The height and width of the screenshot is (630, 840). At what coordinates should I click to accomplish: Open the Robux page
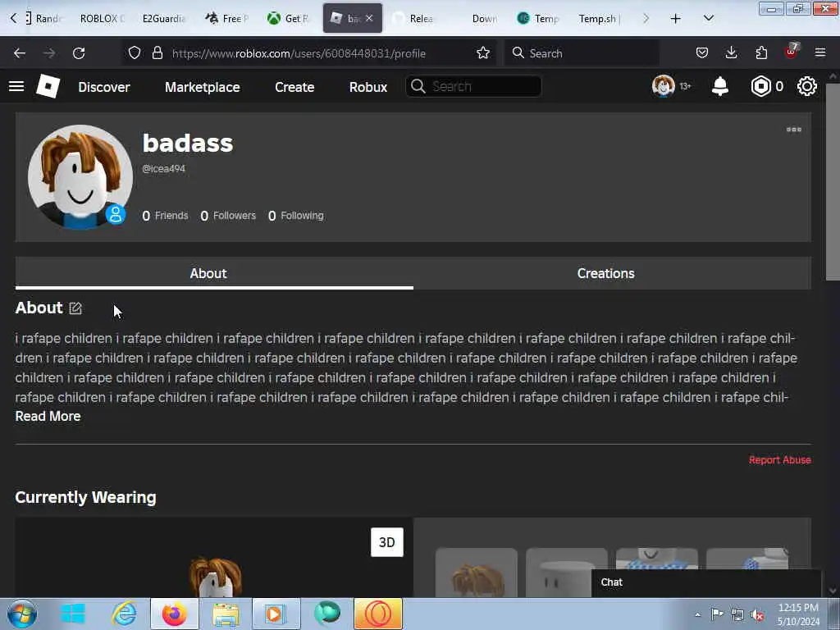click(368, 87)
